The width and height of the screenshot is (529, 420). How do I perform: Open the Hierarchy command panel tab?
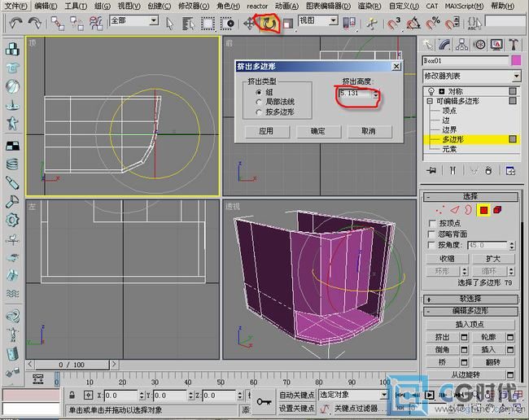click(x=462, y=45)
